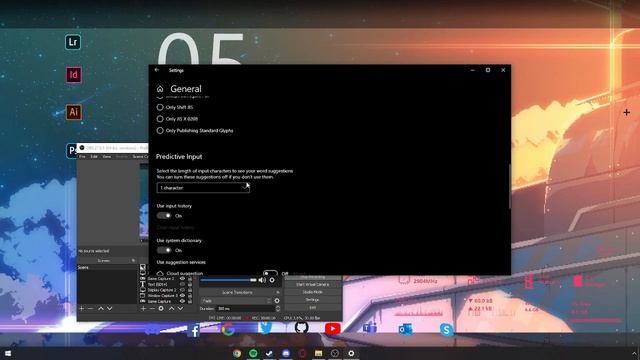Click the Studio Mode button in OBS
The height and width of the screenshot is (360, 640).
[x=313, y=292]
